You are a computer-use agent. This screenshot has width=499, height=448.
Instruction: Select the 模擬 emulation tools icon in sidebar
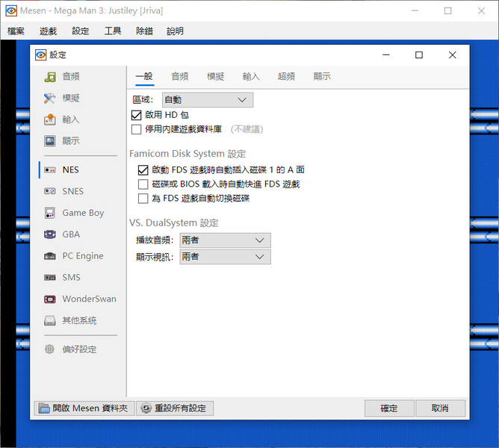pyautogui.click(x=50, y=98)
